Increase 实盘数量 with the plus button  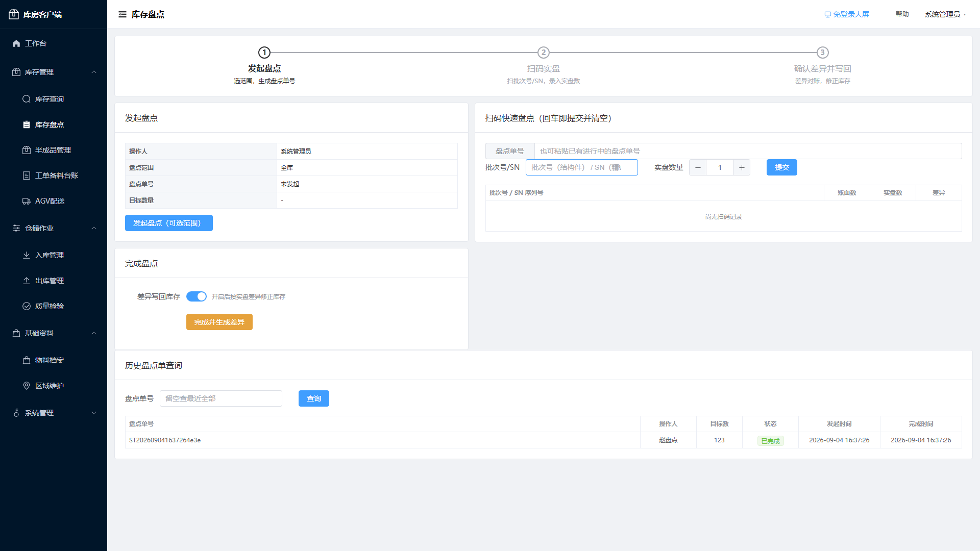(742, 167)
